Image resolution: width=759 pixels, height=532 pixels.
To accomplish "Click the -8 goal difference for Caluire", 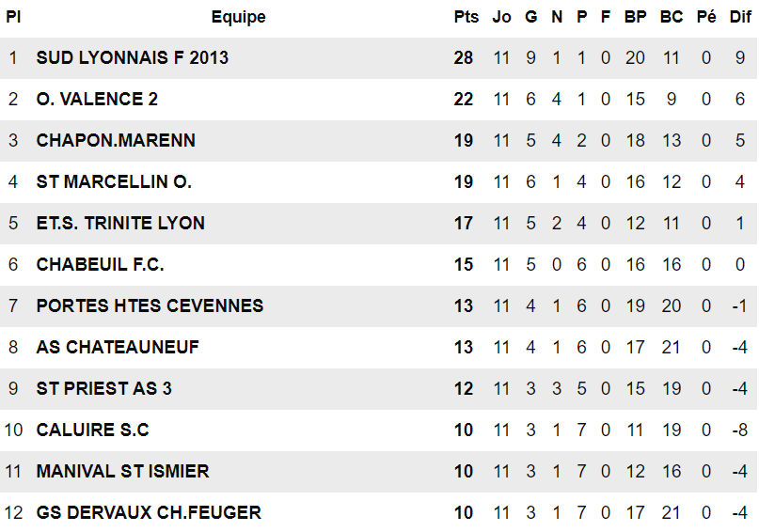I will coord(738,430).
